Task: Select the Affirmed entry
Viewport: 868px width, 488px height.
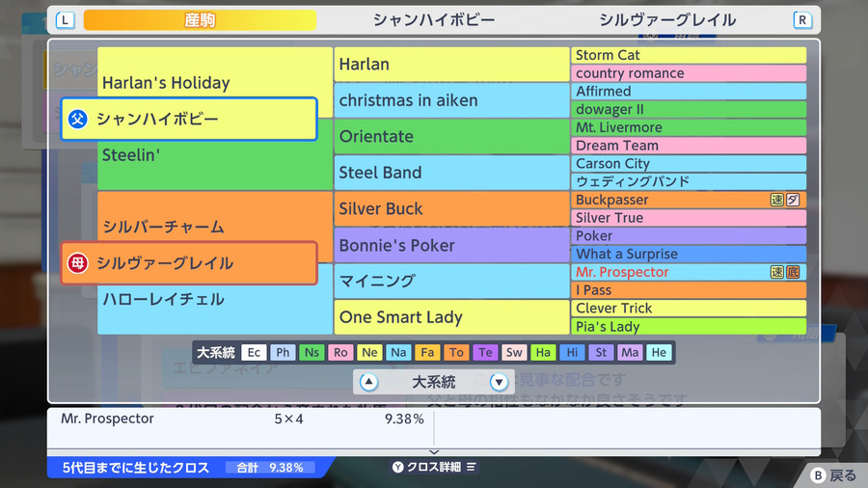Action: tap(689, 92)
